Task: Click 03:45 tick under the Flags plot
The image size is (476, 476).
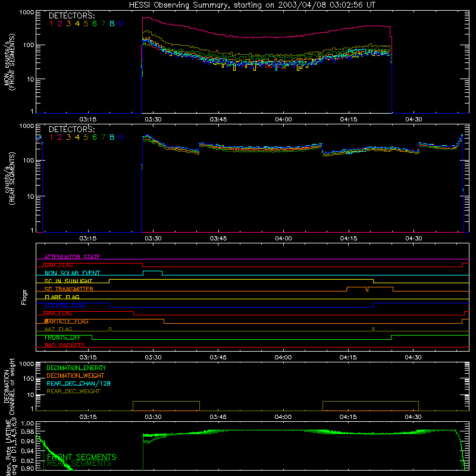Action: [x=218, y=358]
